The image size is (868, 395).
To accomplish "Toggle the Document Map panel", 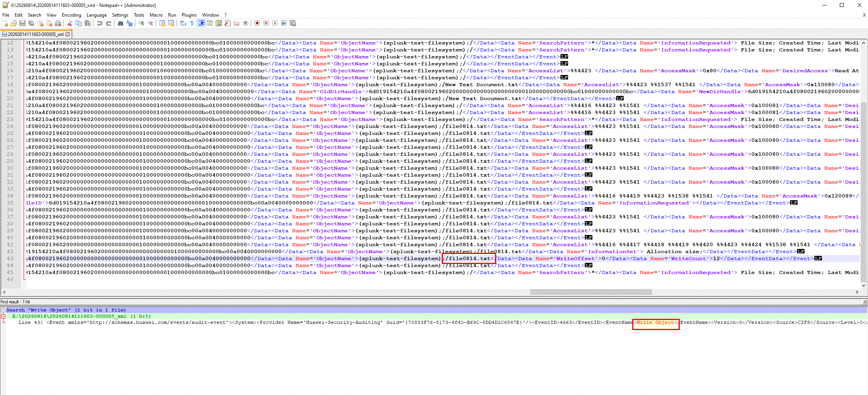I will tap(219, 23).
